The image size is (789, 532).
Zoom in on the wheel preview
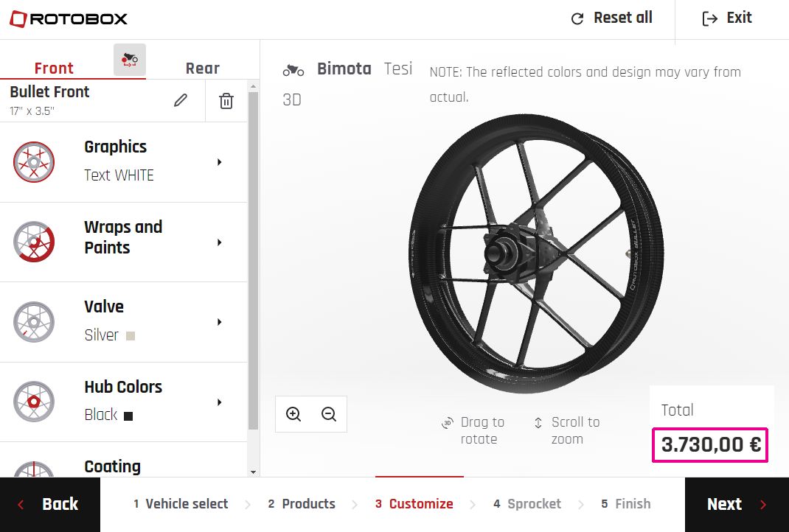coord(293,414)
